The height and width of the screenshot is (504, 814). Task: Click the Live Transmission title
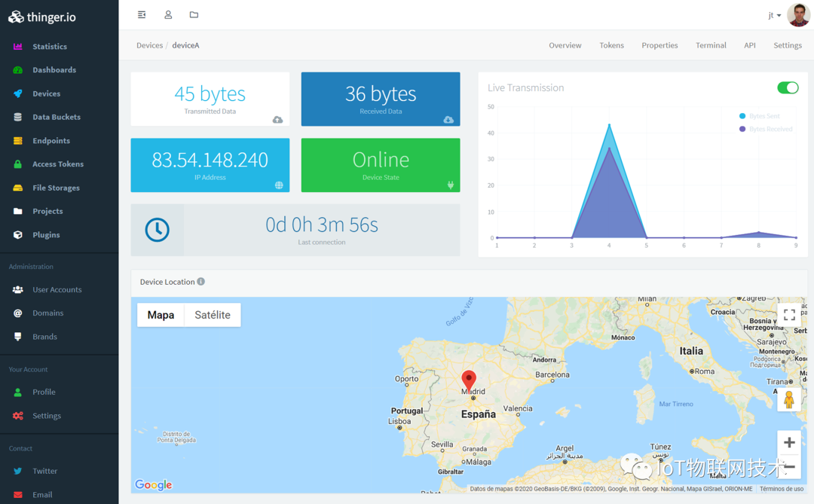[526, 87]
